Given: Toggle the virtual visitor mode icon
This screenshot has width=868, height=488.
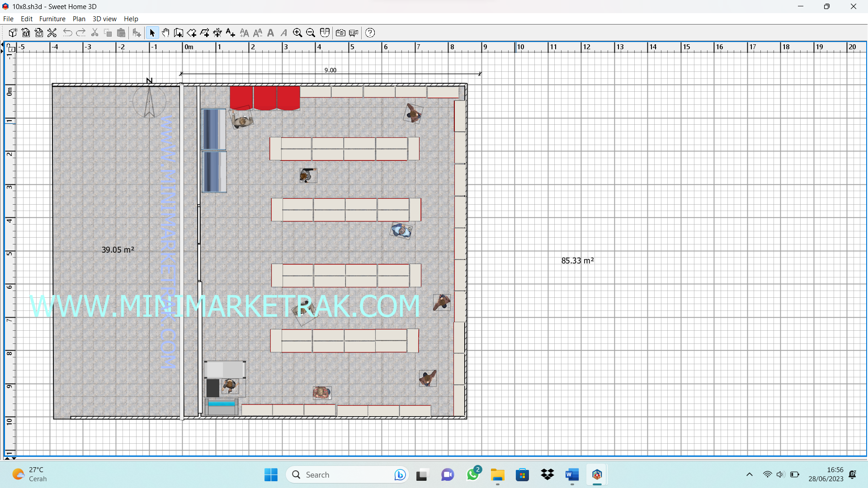Looking at the screenshot, I should click(325, 33).
